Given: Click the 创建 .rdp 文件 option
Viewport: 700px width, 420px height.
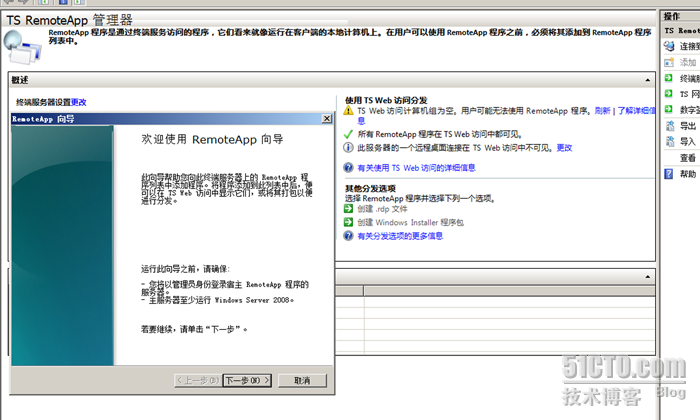Looking at the screenshot, I should [382, 209].
